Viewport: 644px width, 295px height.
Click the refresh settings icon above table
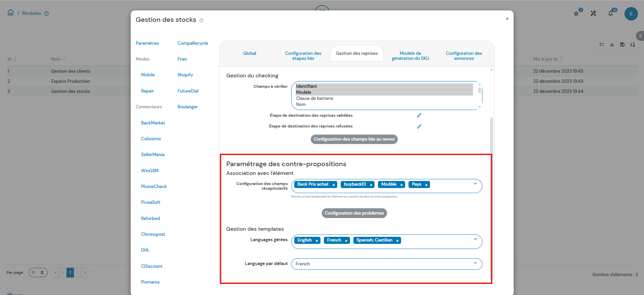[633, 44]
